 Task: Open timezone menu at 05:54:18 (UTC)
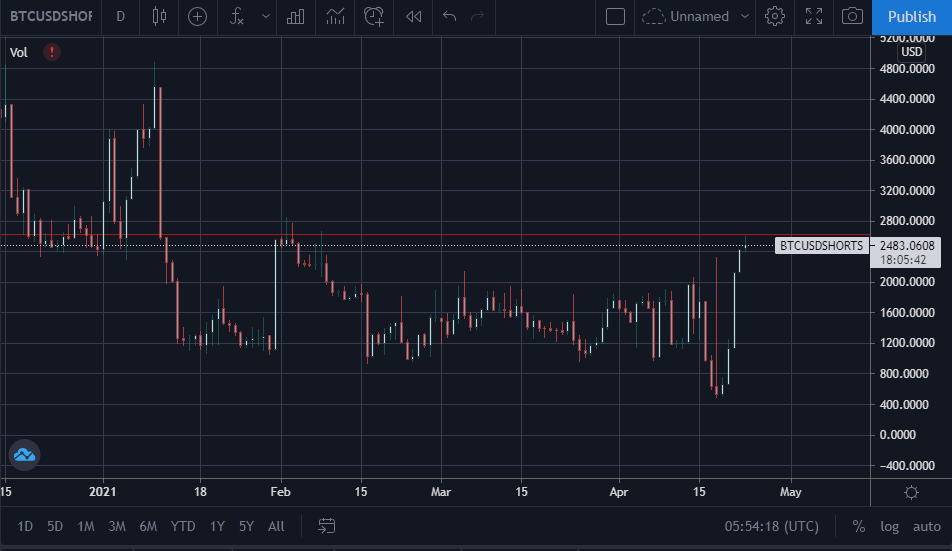(771, 526)
